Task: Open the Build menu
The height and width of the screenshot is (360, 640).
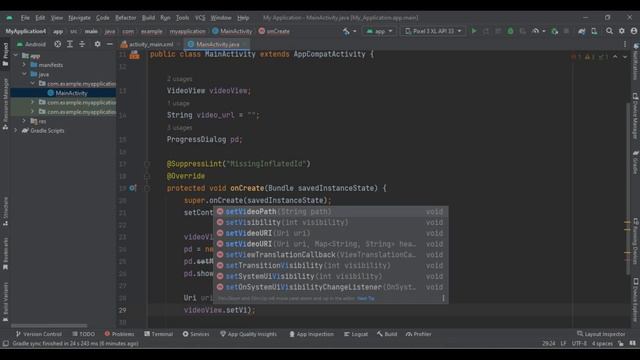Action: (x=148, y=18)
